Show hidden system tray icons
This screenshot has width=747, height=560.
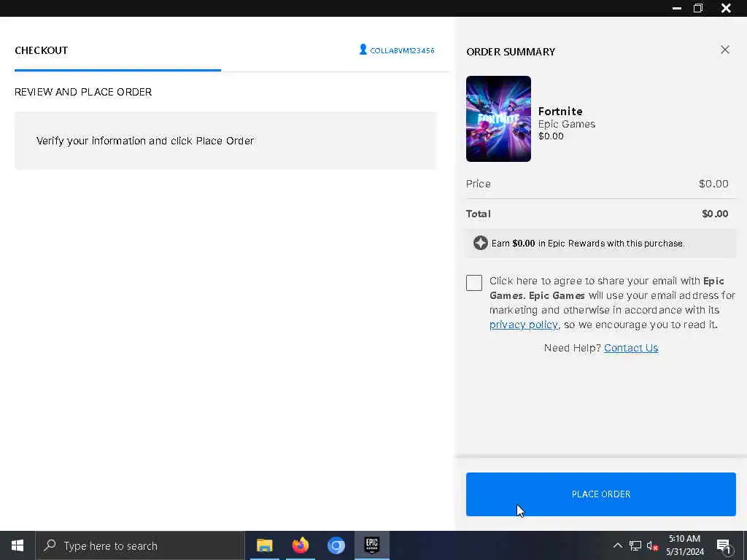(617, 545)
